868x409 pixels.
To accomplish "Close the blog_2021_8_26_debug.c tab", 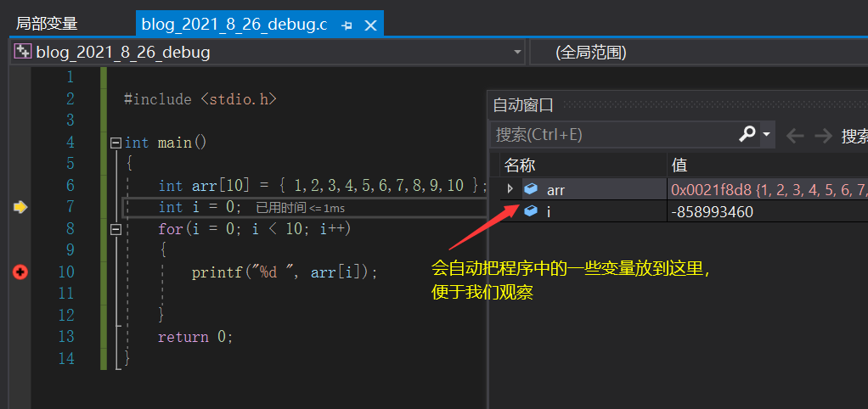I will point(371,25).
